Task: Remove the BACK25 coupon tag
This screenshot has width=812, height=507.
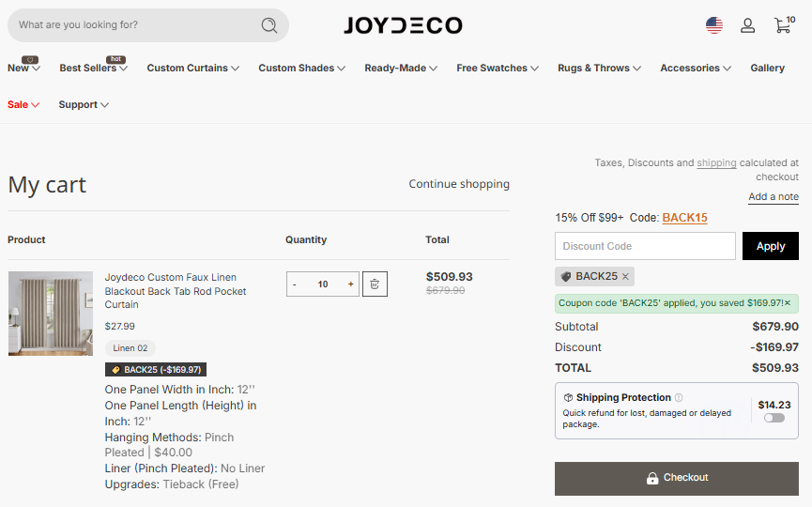Action: (625, 277)
